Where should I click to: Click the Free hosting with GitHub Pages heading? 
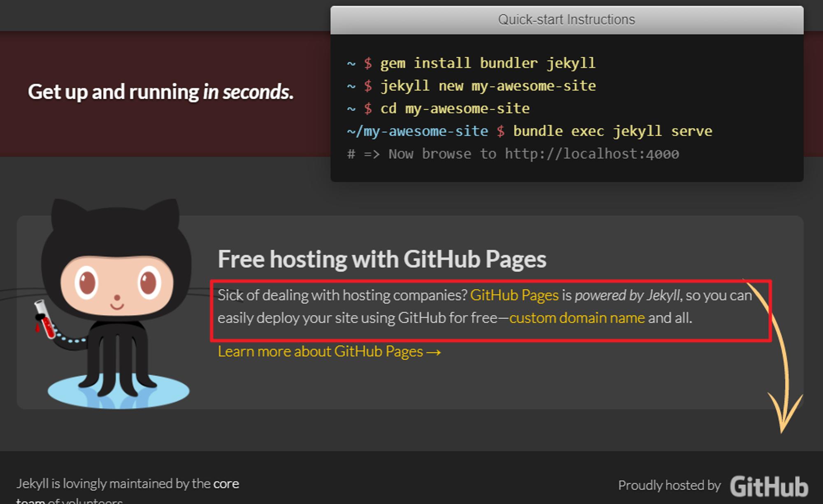(382, 259)
